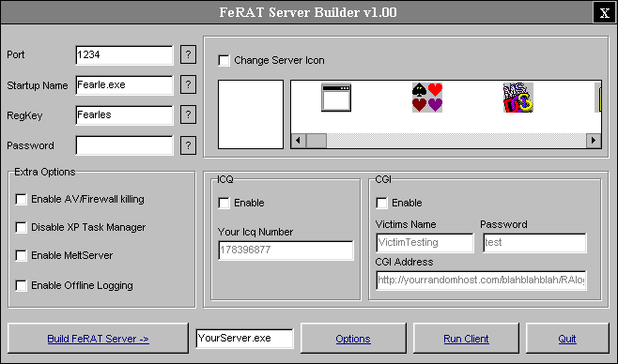Click the icon list left scroll arrow
This screenshot has width=618, height=364.
299,141
